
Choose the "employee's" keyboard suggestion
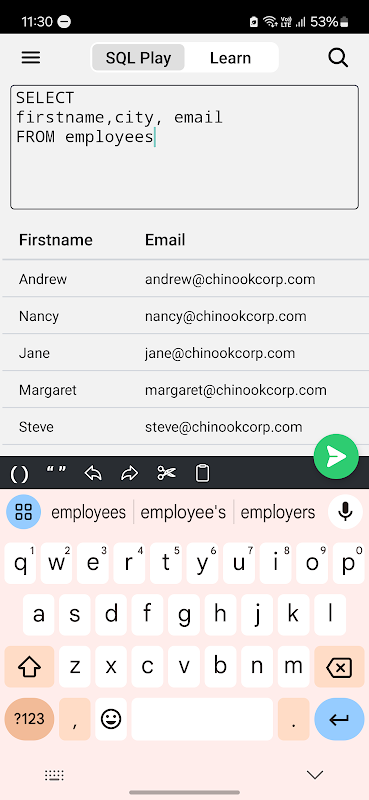pos(183,512)
